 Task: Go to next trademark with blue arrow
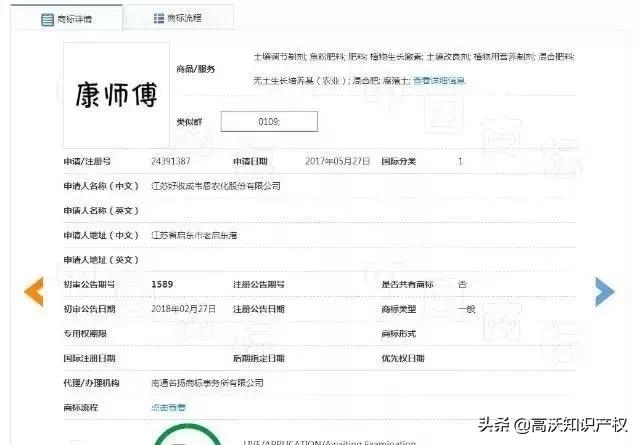(605, 291)
